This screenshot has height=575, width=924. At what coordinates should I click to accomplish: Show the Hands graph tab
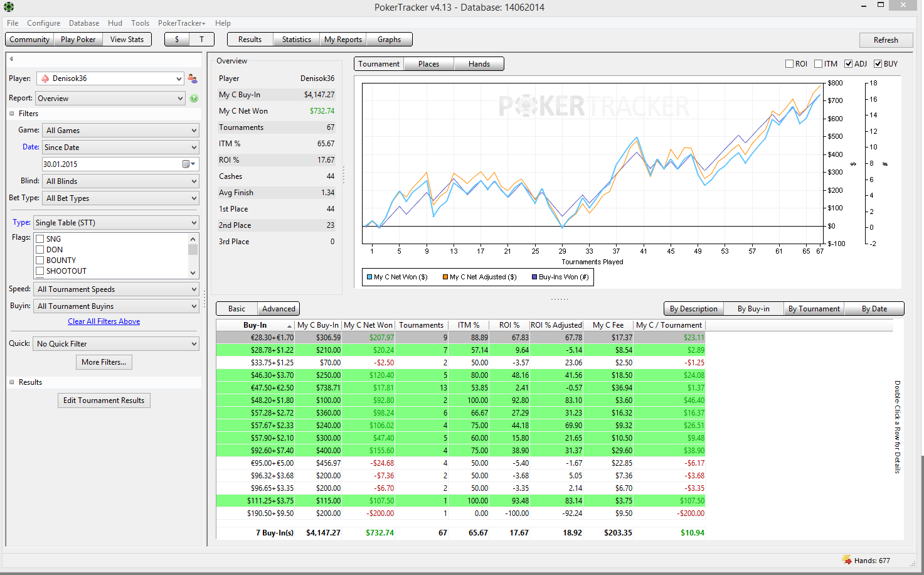(x=479, y=64)
